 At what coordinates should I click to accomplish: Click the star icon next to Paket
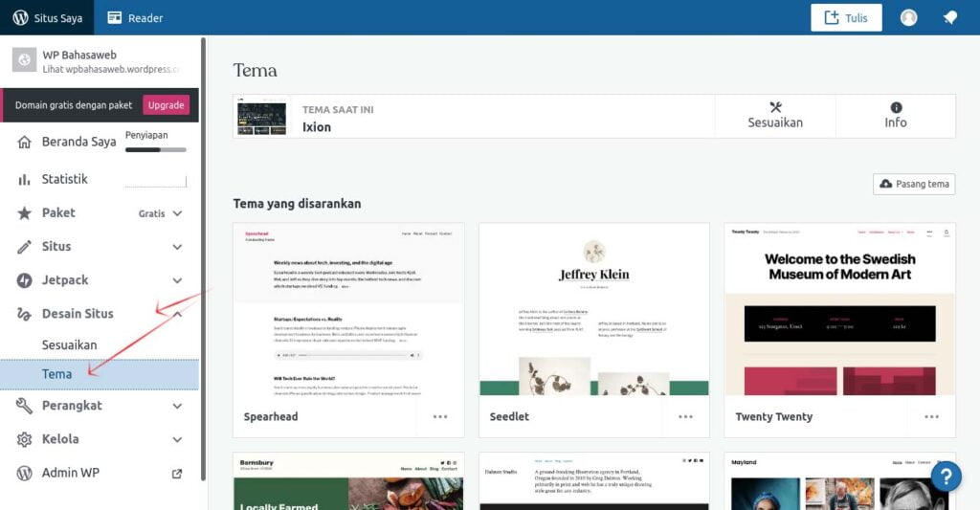[24, 213]
